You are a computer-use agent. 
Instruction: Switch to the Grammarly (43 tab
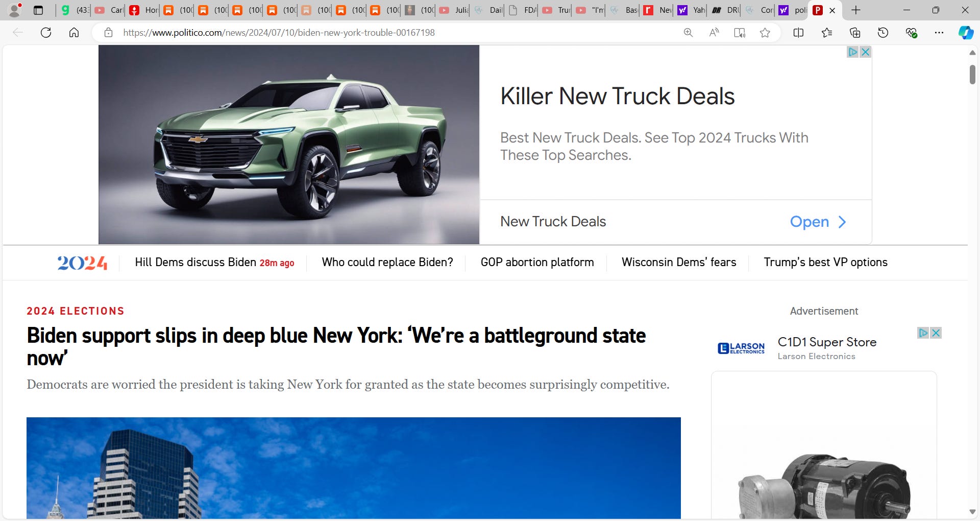[x=74, y=10]
